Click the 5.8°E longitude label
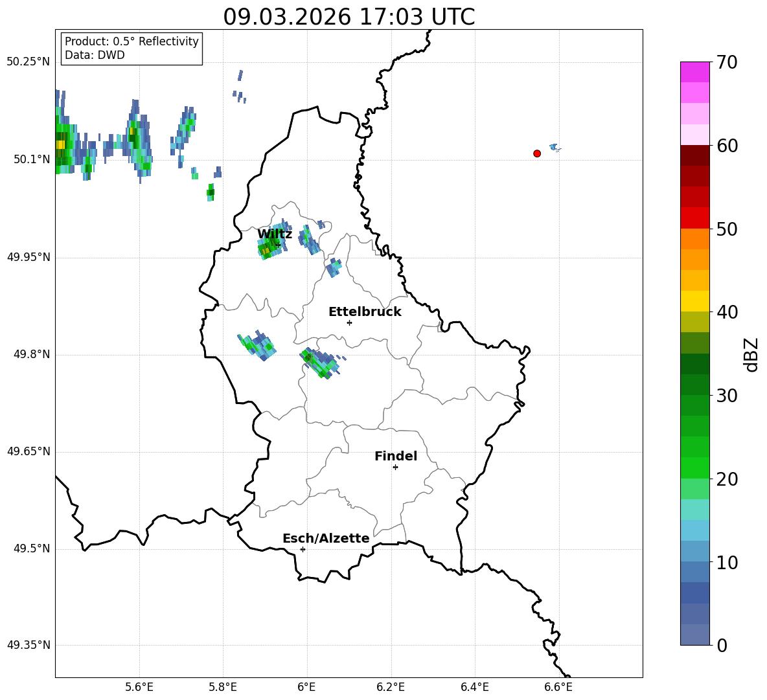The width and height of the screenshot is (767, 700). 223,687
